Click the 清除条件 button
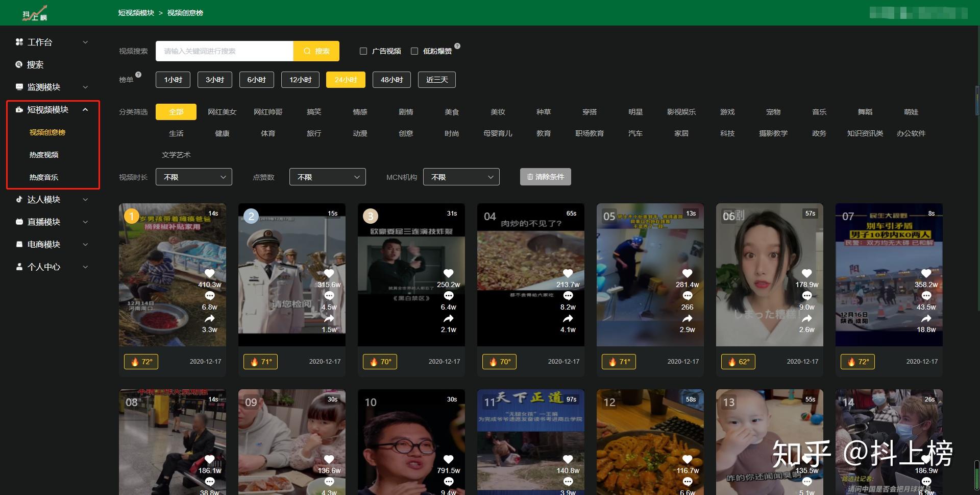Screen dimensions: 980x495 click(x=546, y=177)
